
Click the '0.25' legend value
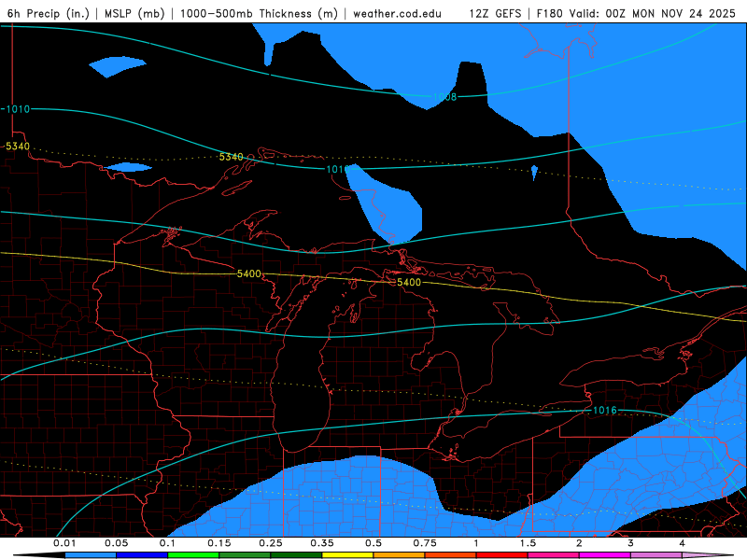click(x=271, y=543)
